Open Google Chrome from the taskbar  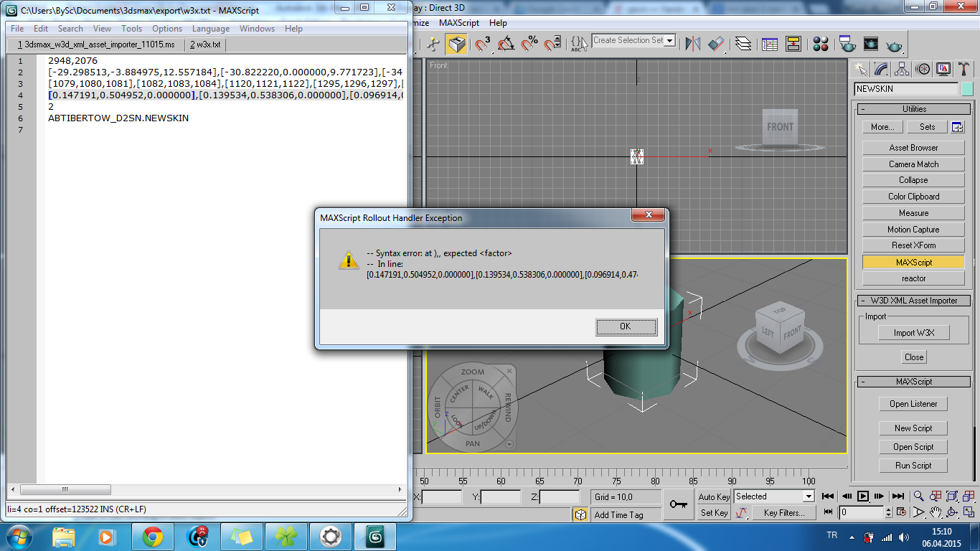click(152, 537)
